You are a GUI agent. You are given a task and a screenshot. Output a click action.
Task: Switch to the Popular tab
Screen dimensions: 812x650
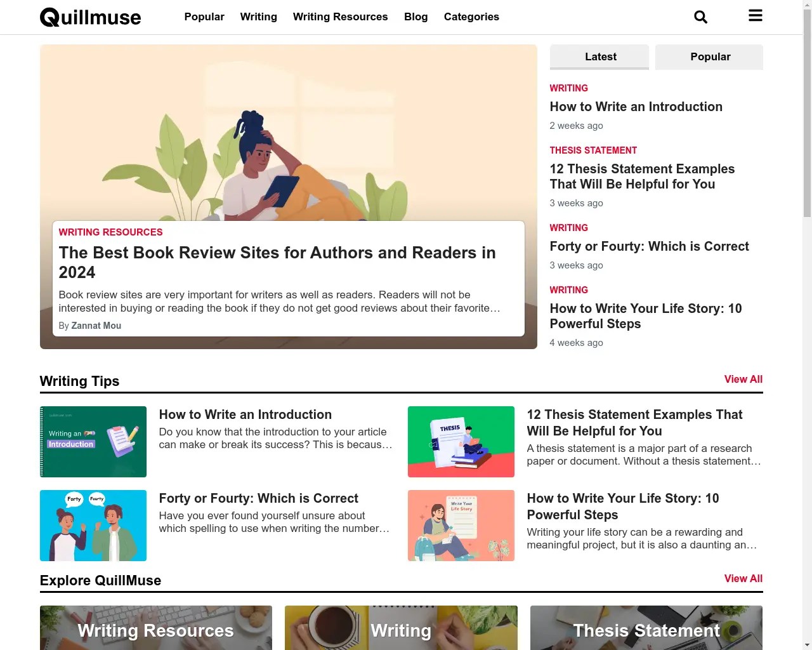click(x=709, y=56)
